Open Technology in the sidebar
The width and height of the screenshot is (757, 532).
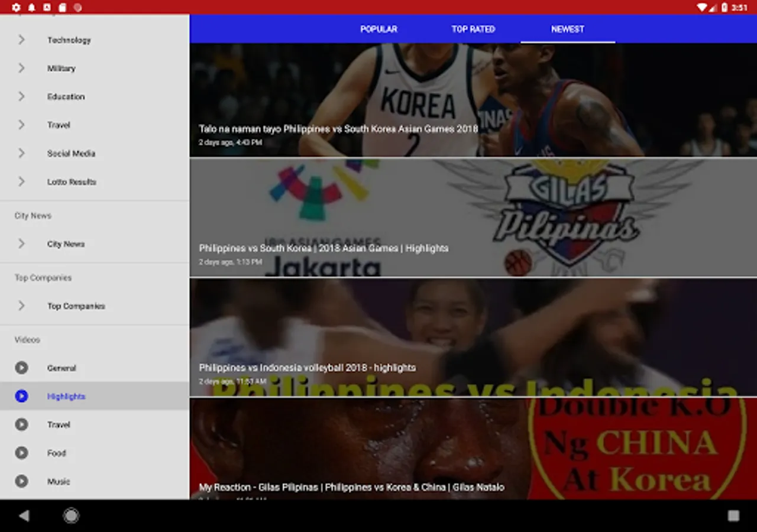[95, 40]
